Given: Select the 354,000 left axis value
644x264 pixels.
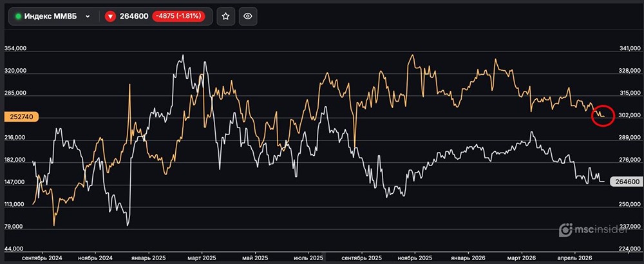Looking at the screenshot, I should click(x=15, y=48).
